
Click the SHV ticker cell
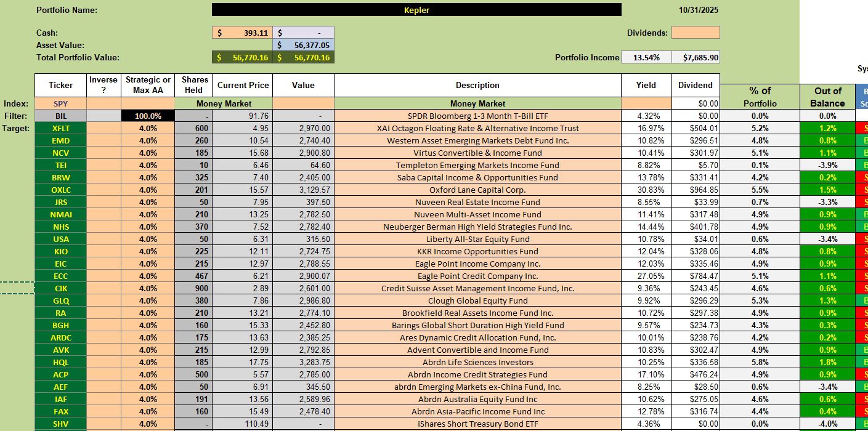point(60,424)
